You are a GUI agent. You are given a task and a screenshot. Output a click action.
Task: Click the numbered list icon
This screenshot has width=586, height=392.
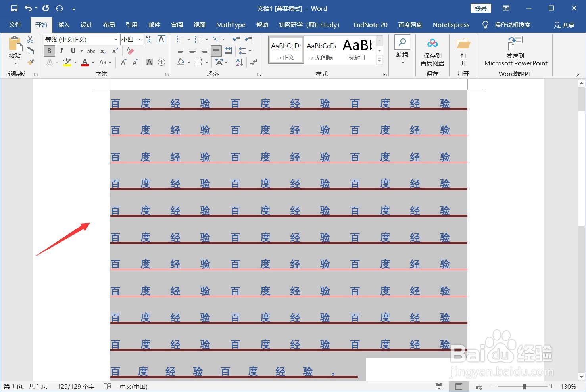click(199, 39)
